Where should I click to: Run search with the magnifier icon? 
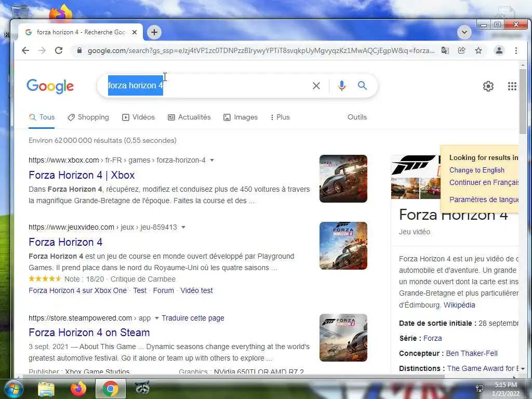click(x=362, y=86)
